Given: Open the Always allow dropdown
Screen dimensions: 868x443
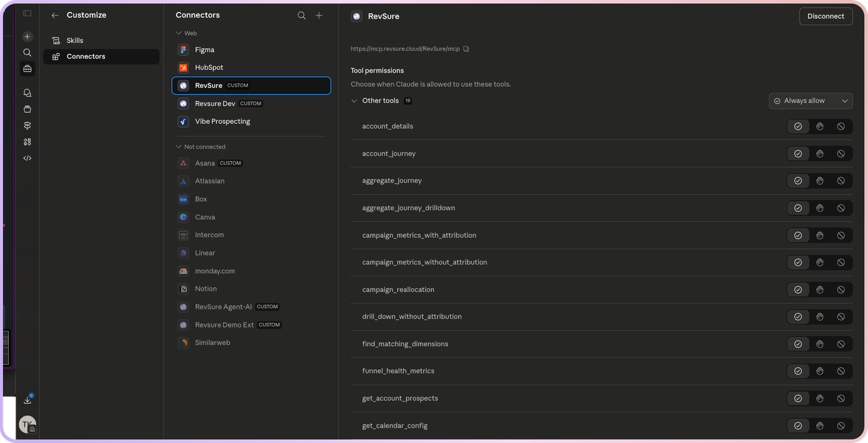Looking at the screenshot, I should pyautogui.click(x=810, y=101).
